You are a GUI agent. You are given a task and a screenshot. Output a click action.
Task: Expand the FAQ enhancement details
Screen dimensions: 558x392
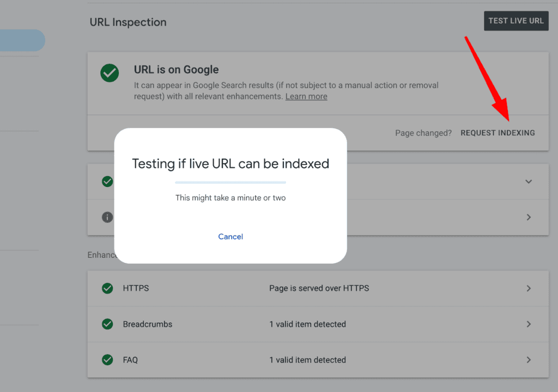point(528,360)
